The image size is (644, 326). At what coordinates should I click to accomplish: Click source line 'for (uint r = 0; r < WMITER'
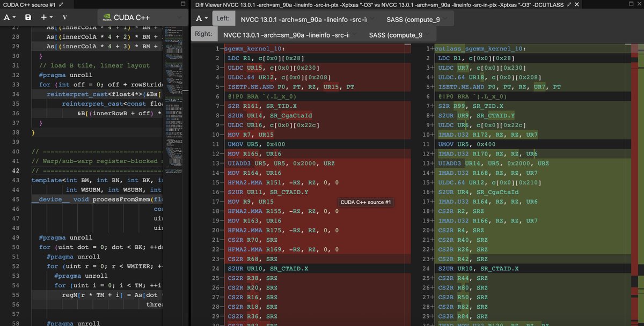point(104,266)
